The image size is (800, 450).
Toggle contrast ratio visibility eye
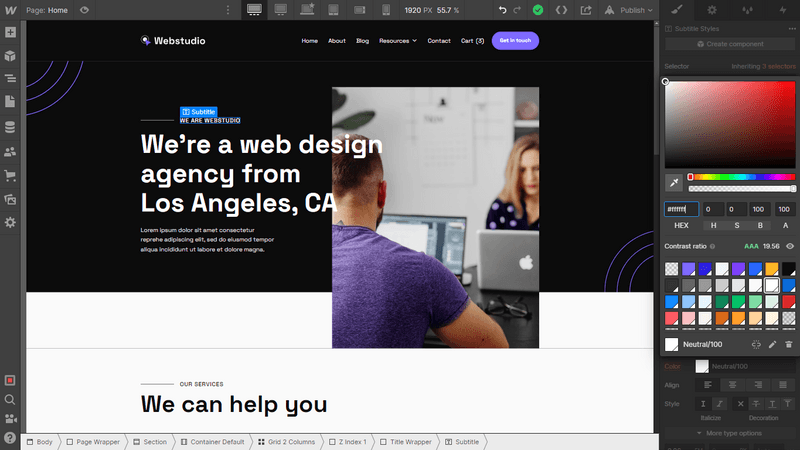tap(790, 246)
